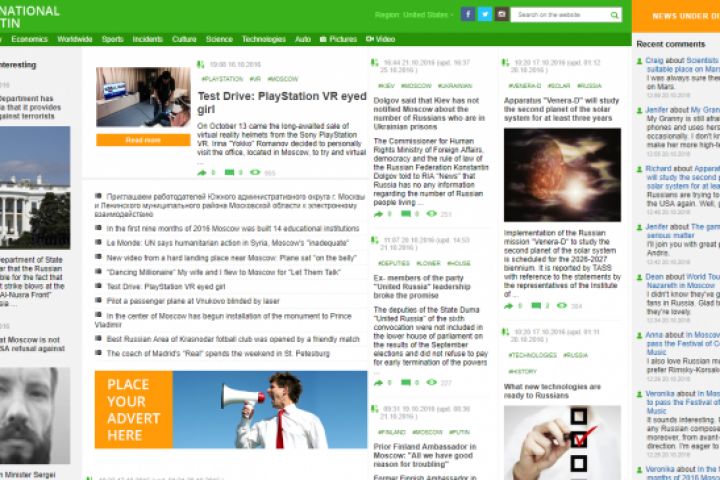Click the share arrow under United Russia deputies article
The image size is (720, 480).
[378, 383]
